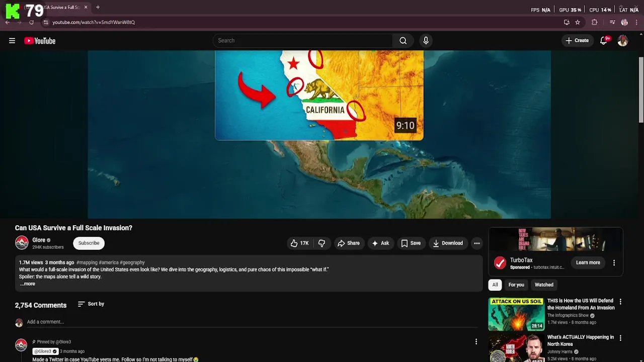
Task: Open the YouTube hamburger guide menu
Action: pos(12,41)
